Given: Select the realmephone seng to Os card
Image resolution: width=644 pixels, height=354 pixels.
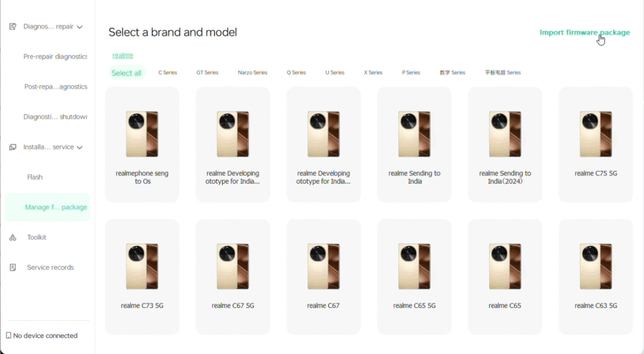Looking at the screenshot, I should 142,144.
